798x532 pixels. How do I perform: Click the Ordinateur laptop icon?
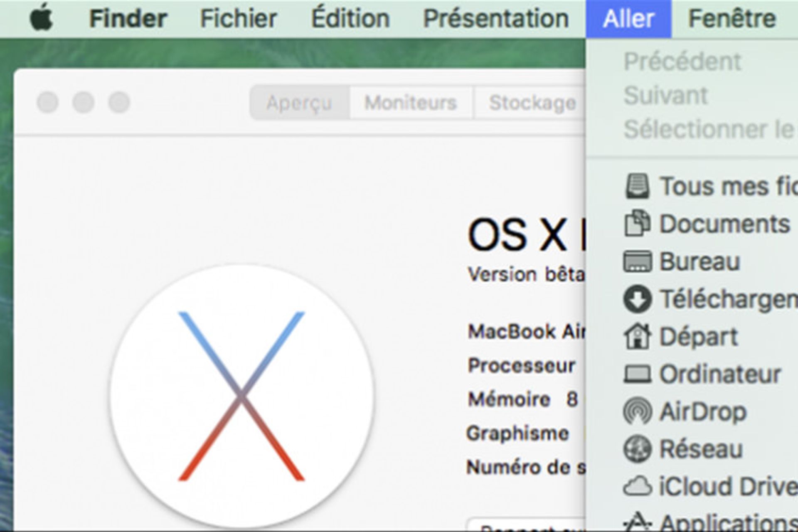pyautogui.click(x=637, y=374)
